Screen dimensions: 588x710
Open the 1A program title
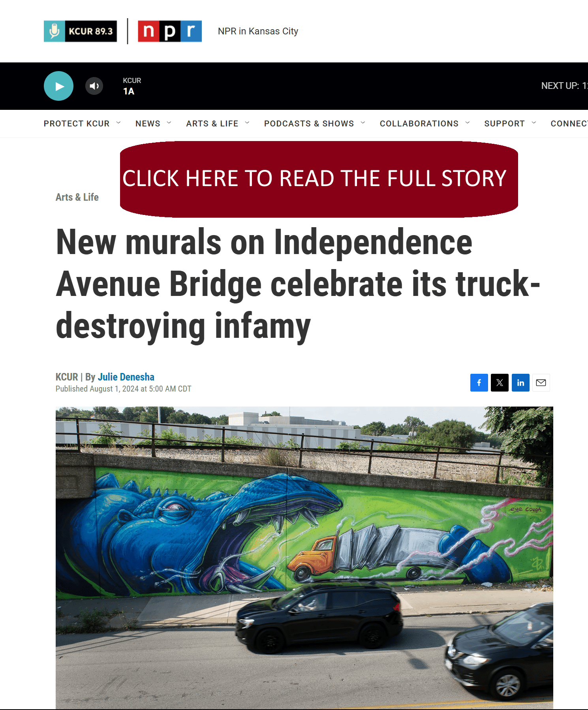129,91
